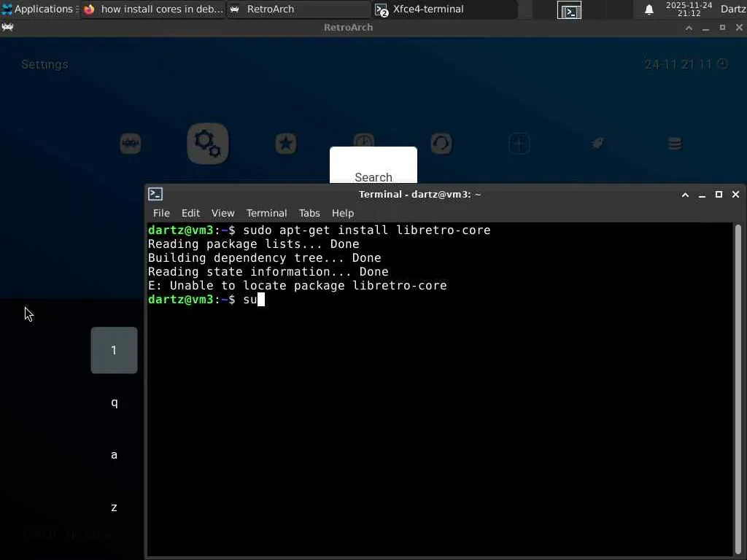Click the 'Settings' heading in RetroArch
Screen dimensions: 747x560
pyautogui.click(x=44, y=64)
